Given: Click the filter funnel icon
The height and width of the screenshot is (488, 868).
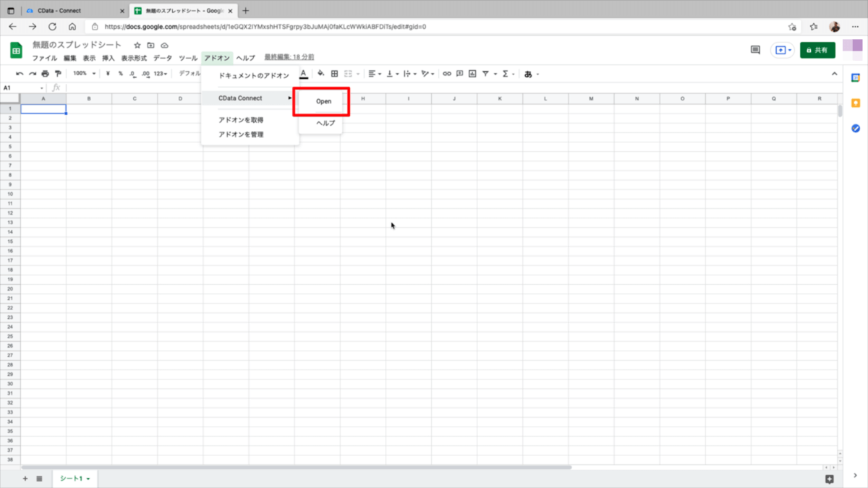Looking at the screenshot, I should pyautogui.click(x=485, y=74).
